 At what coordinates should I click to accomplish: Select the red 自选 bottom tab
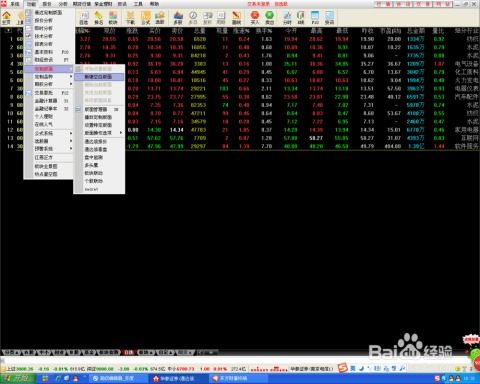tap(129, 352)
